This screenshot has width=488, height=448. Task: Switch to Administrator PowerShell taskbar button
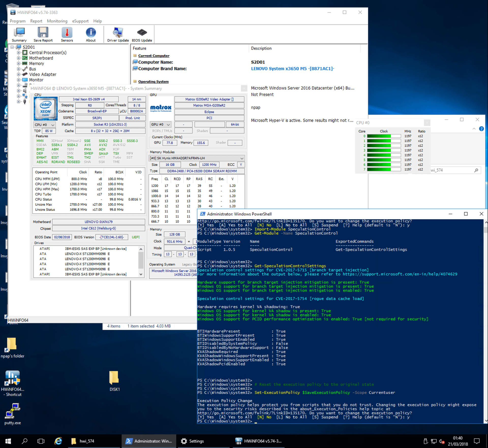pyautogui.click(x=149, y=441)
